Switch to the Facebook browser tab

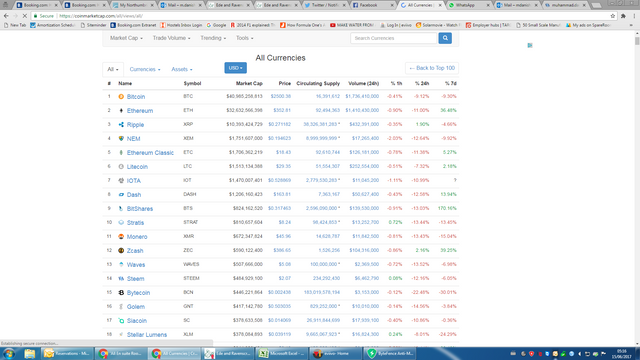pyautogui.click(x=373, y=5)
